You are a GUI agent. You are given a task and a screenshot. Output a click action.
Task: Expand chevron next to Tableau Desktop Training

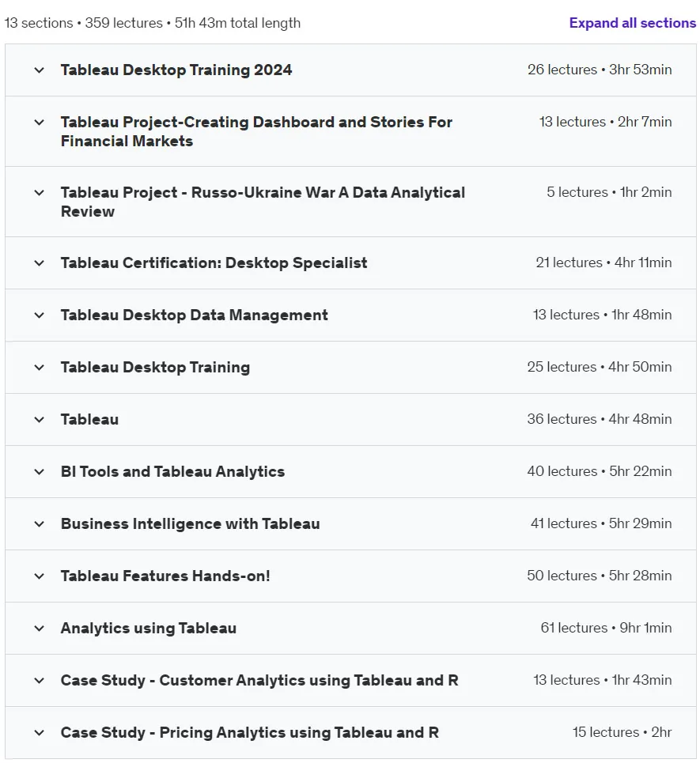(x=40, y=368)
